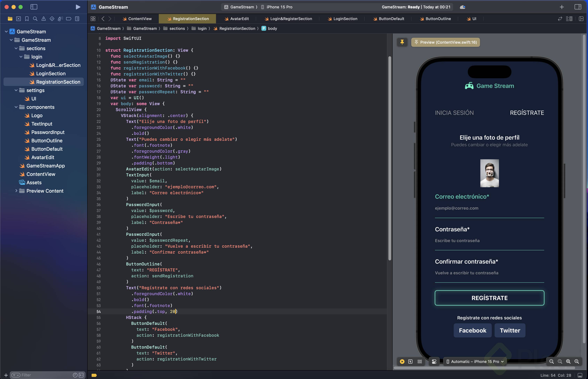Click the Preview (ContentView.swift:16) button
The width and height of the screenshot is (588, 379).
445,42
